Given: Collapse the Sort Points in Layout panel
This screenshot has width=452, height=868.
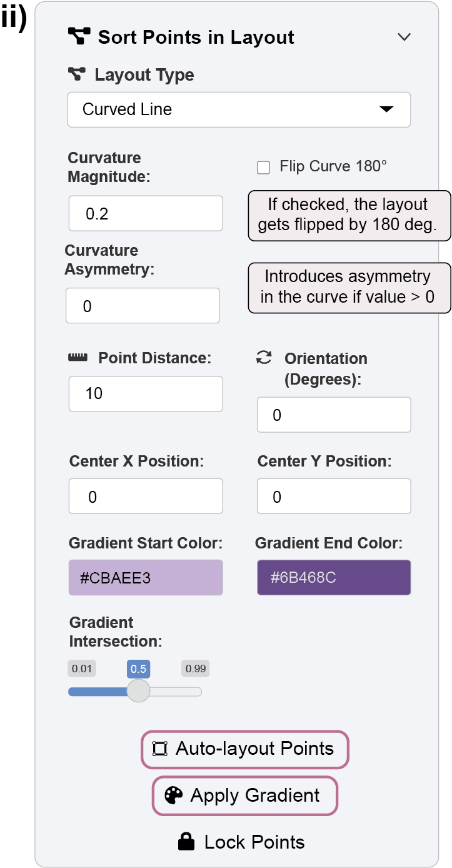Looking at the screenshot, I should (x=404, y=37).
